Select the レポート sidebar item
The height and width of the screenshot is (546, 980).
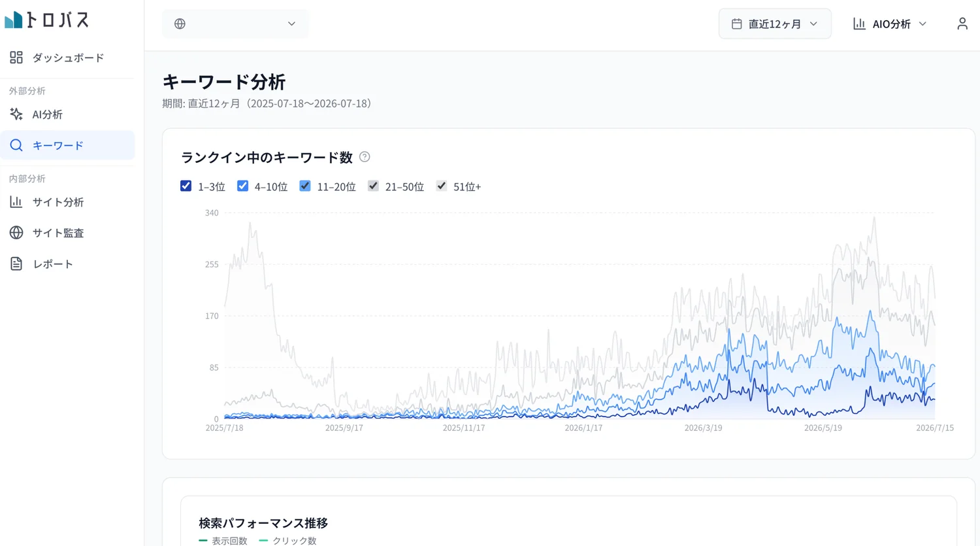(68, 264)
